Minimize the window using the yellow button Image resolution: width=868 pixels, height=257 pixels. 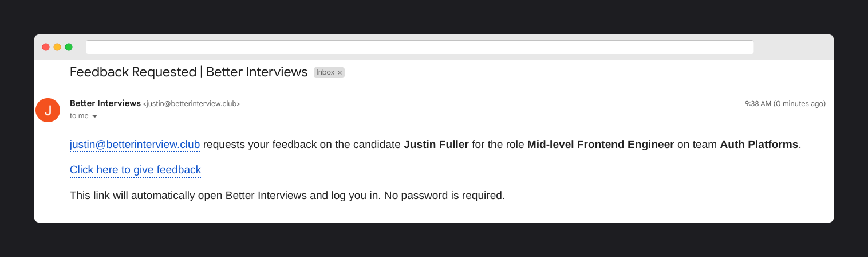pos(57,47)
